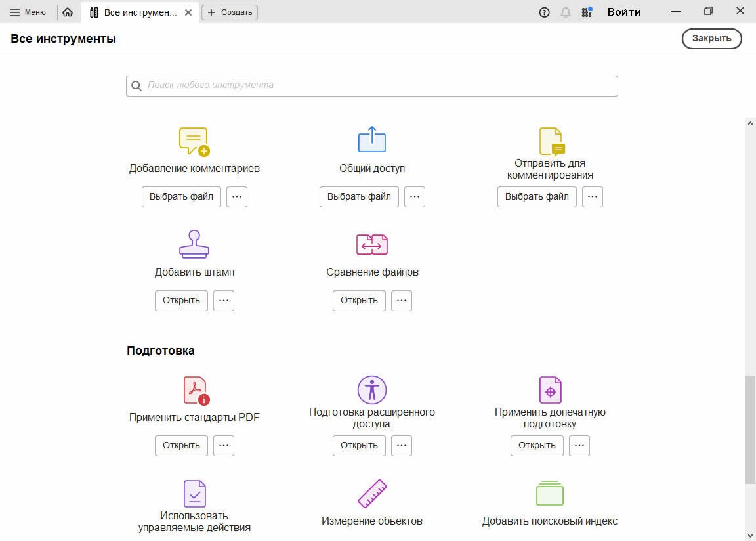Open the ellipsis menu for Добавить штамп
This screenshot has height=541, width=756.
point(224,301)
